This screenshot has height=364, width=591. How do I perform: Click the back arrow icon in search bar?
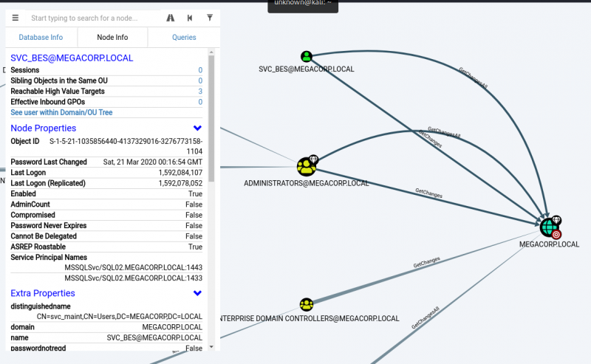coord(190,18)
